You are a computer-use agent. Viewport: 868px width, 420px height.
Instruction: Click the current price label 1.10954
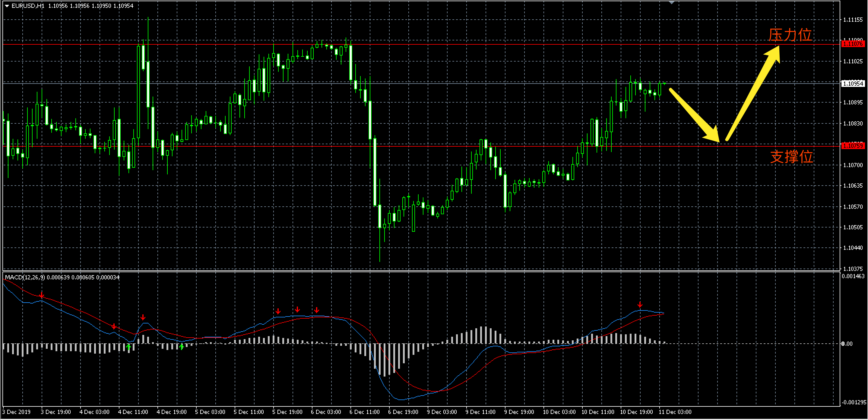coord(853,83)
